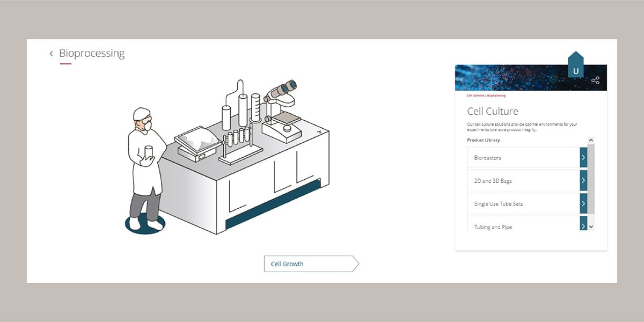644x322 pixels.
Task: Click the scrollbar down arrow
Action: tap(591, 226)
